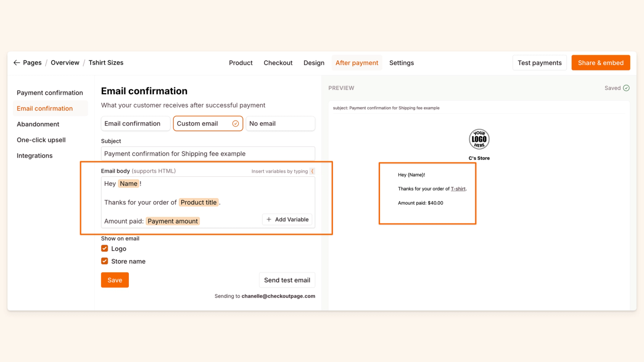Click the Email confirmation heading

point(144,91)
